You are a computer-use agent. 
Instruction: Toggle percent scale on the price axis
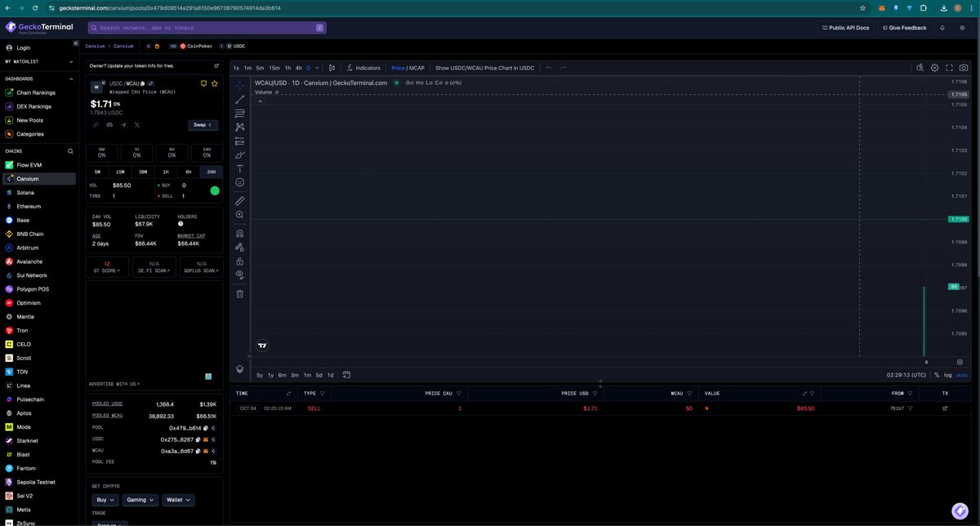coord(937,375)
